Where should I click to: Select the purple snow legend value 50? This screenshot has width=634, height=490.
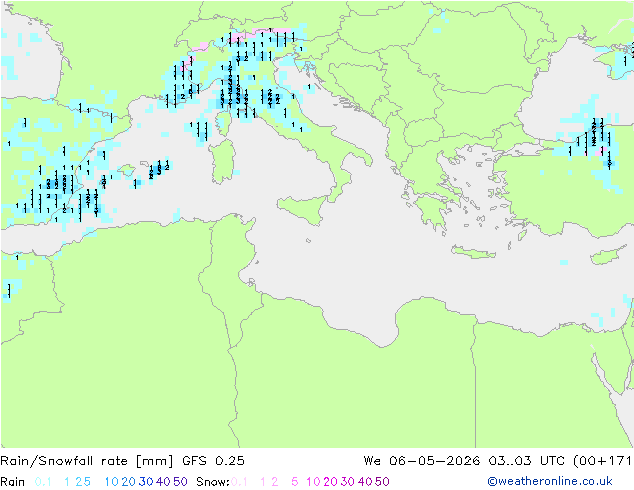[x=383, y=482]
